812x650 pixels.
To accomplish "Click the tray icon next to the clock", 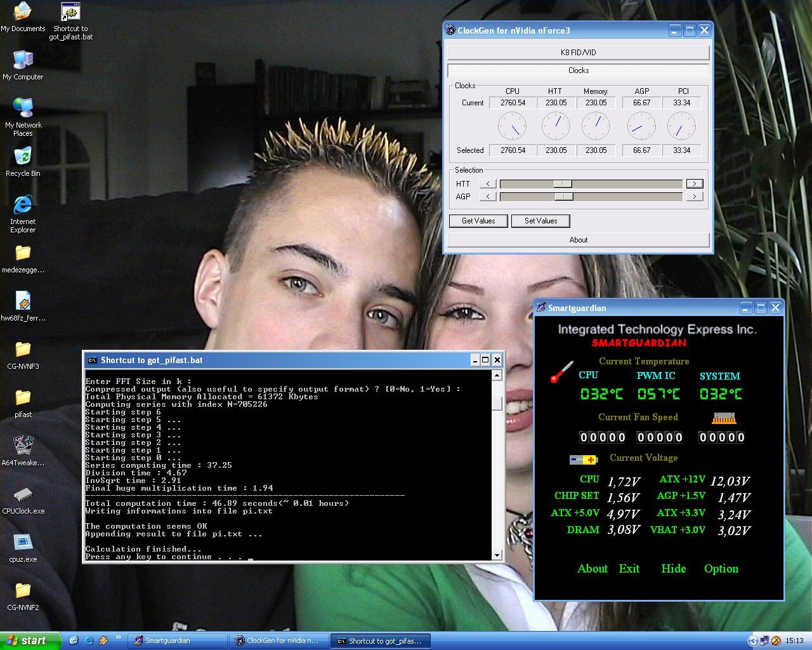I will point(776,641).
